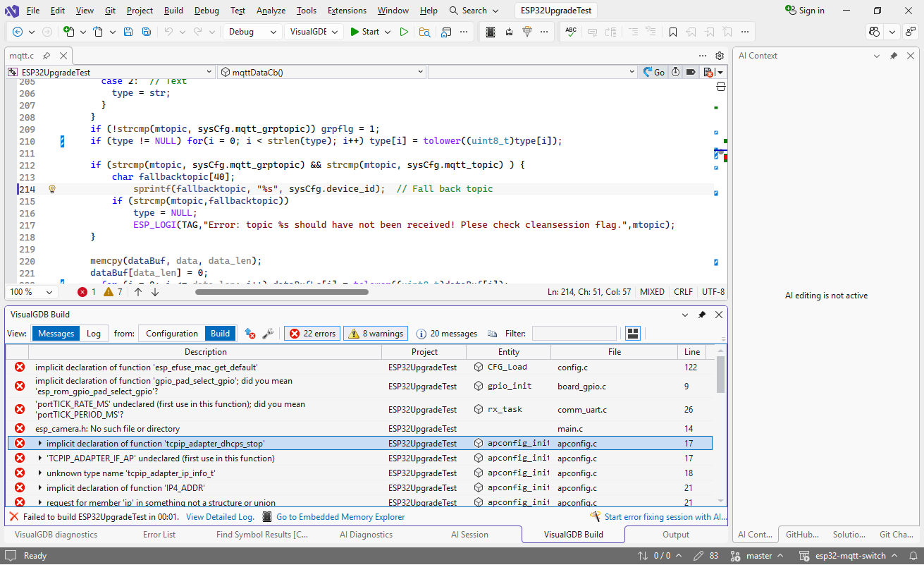This screenshot has width=924, height=565.
Task: Click the editor settings gear icon
Action: click(720, 56)
